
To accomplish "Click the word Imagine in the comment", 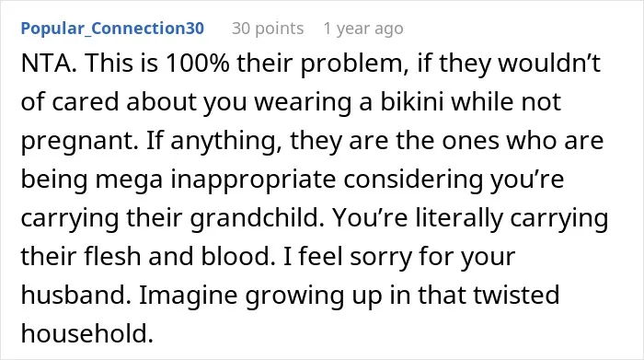I will pos(188,296).
